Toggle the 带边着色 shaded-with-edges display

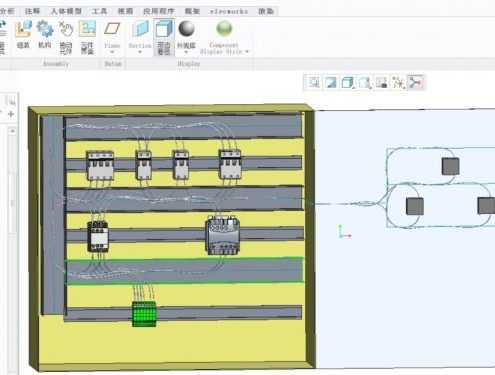tap(164, 37)
